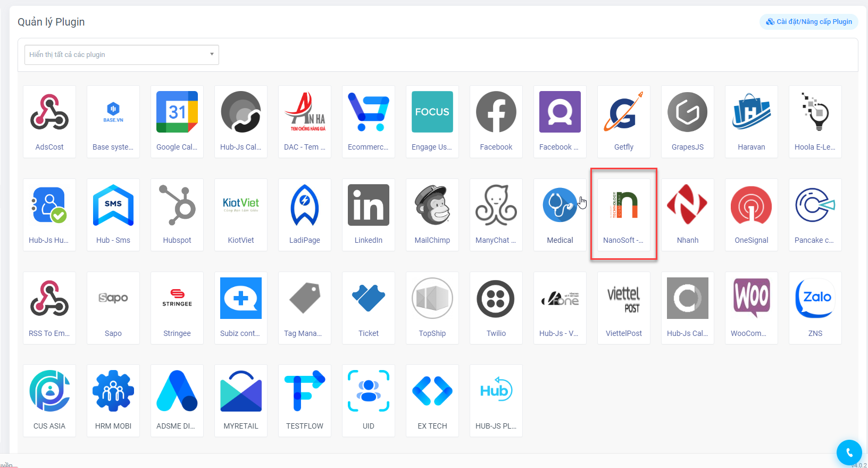Click the Twilio plugin icon
This screenshot has width=868, height=468.
tap(496, 299)
